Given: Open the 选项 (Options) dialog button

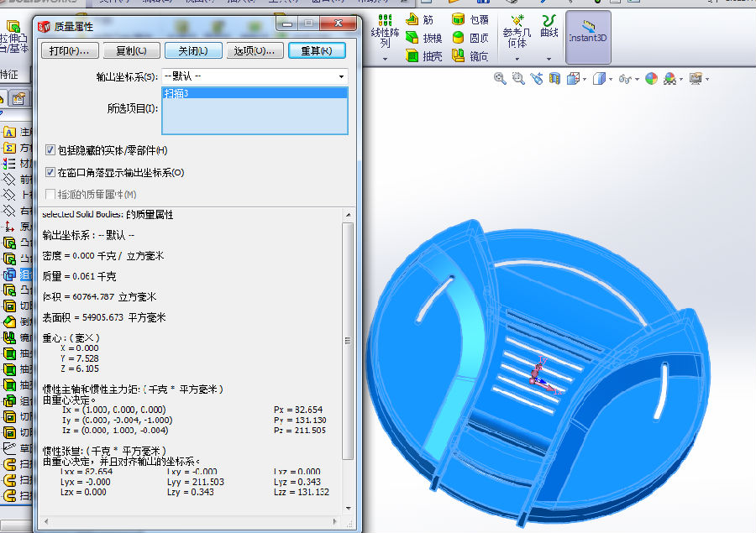Looking at the screenshot, I should click(254, 51).
